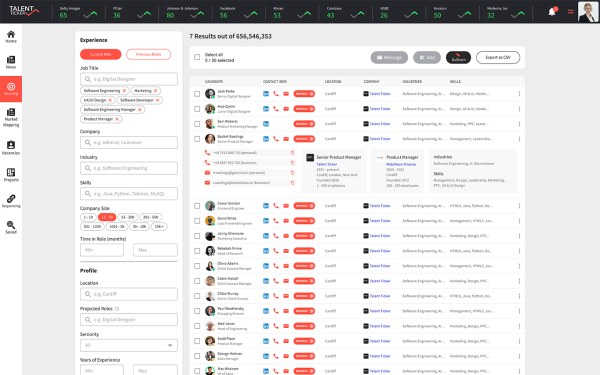600x375 pixels.
Task: Click the Add button
Action: point(427,57)
